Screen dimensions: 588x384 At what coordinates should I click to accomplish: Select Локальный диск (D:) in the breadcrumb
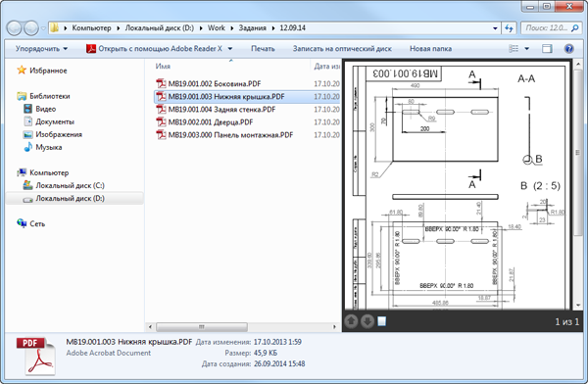click(x=159, y=27)
